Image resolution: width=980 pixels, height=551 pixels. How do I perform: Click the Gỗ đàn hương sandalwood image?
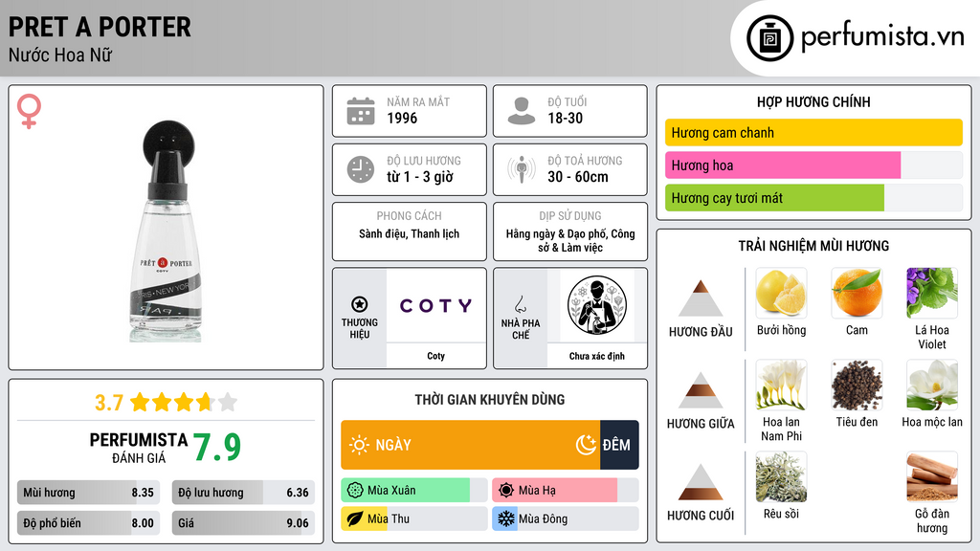click(932, 476)
